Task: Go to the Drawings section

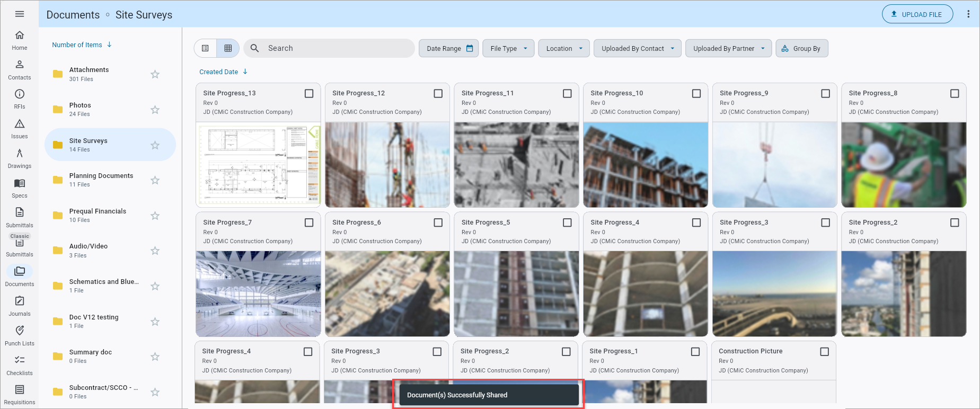Action: [x=20, y=158]
